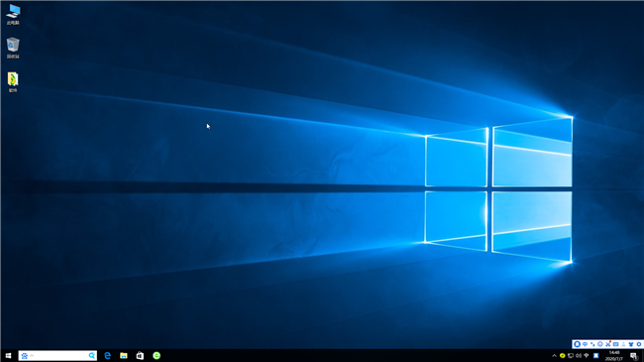
Task: Open File Explorer from the taskbar
Action: [124, 356]
